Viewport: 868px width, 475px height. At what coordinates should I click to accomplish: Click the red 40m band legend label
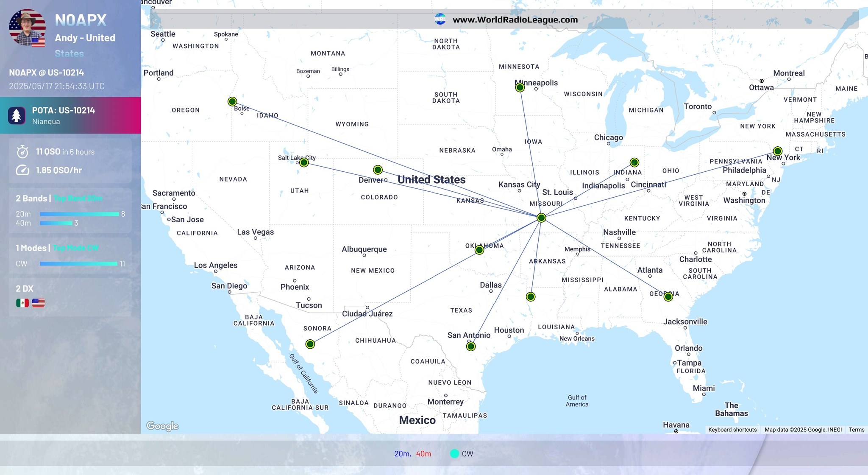tap(423, 454)
